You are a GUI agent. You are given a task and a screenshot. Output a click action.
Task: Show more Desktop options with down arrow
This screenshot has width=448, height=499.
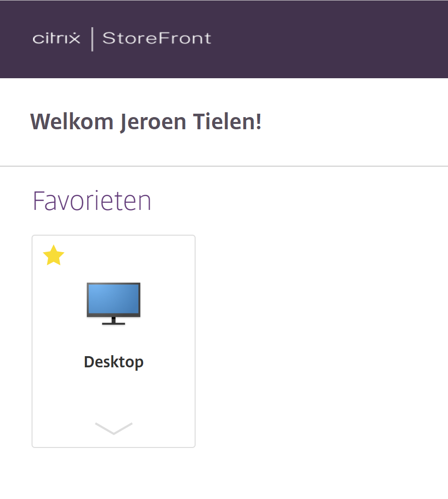pyautogui.click(x=114, y=429)
